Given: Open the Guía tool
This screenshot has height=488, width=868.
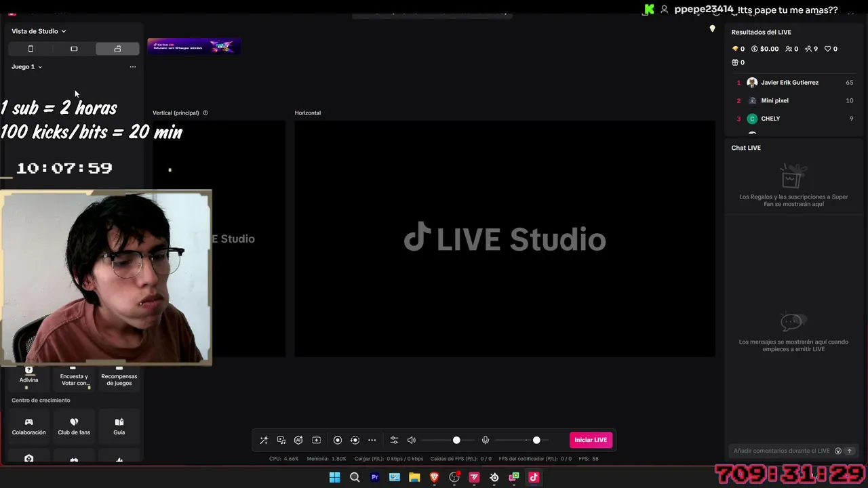Looking at the screenshot, I should pyautogui.click(x=119, y=426).
